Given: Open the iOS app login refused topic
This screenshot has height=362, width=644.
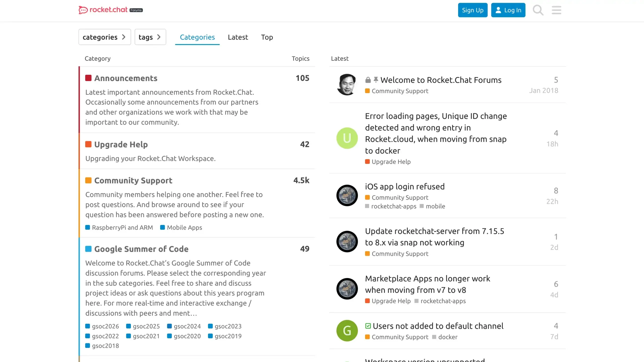Looking at the screenshot, I should [x=405, y=187].
